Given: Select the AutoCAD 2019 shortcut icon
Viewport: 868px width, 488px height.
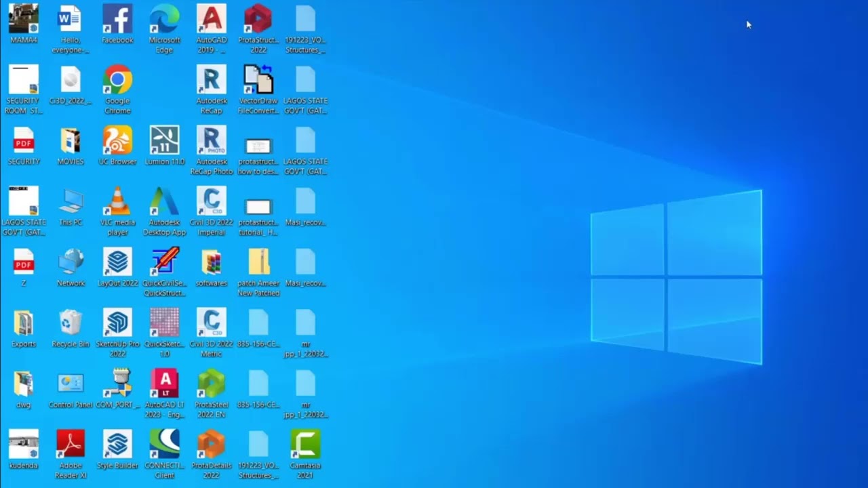Looking at the screenshot, I should (212, 19).
